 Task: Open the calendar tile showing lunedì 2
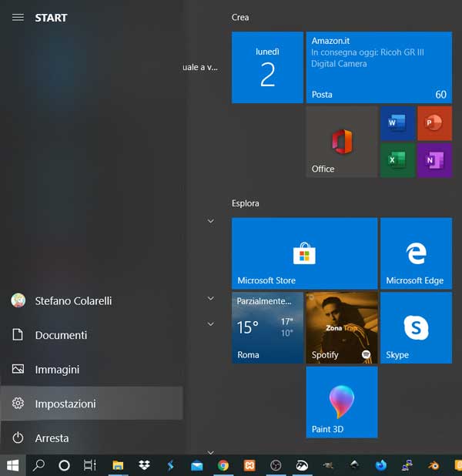[267, 67]
